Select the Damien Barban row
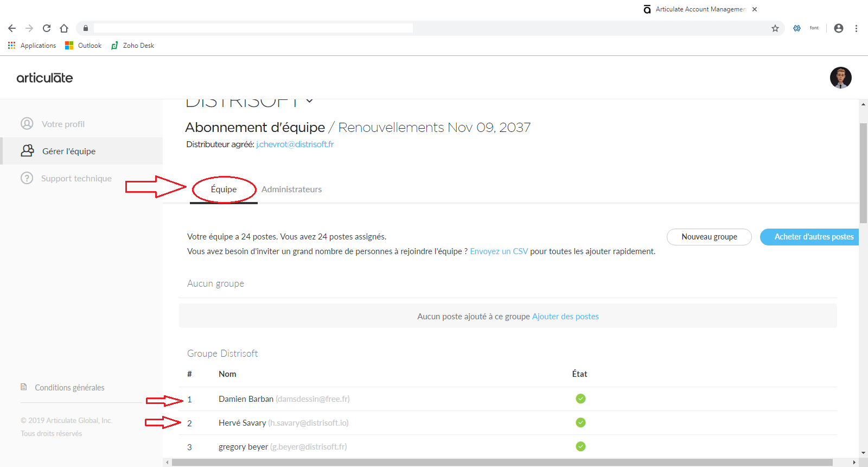Viewport: 868px width, 467px height. tap(508, 399)
